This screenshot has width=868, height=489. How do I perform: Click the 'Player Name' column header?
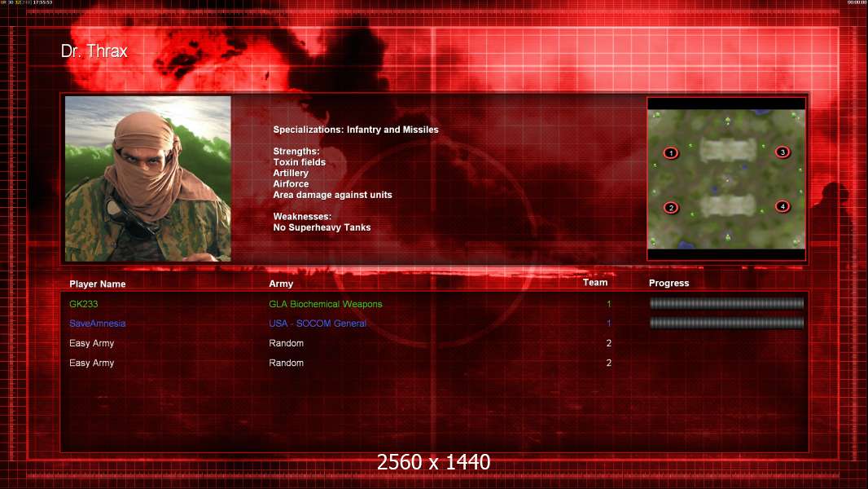point(98,284)
